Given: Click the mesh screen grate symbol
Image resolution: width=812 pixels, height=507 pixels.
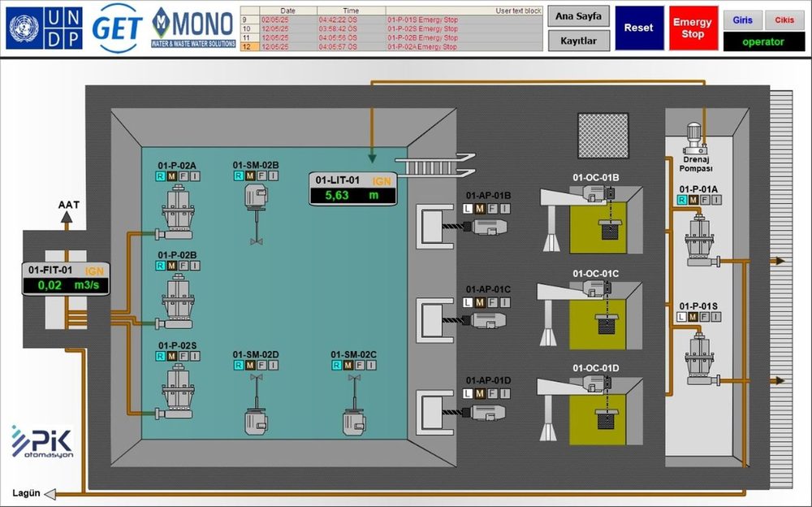Looking at the screenshot, I should click(x=603, y=136).
